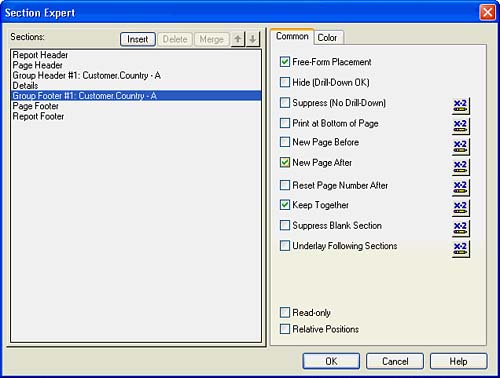Disable New Page After
Viewport: 500px width, 378px height.
pos(285,162)
